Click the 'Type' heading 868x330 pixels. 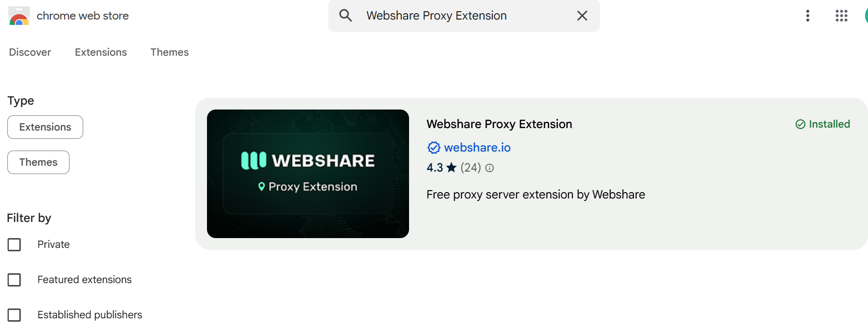(21, 101)
